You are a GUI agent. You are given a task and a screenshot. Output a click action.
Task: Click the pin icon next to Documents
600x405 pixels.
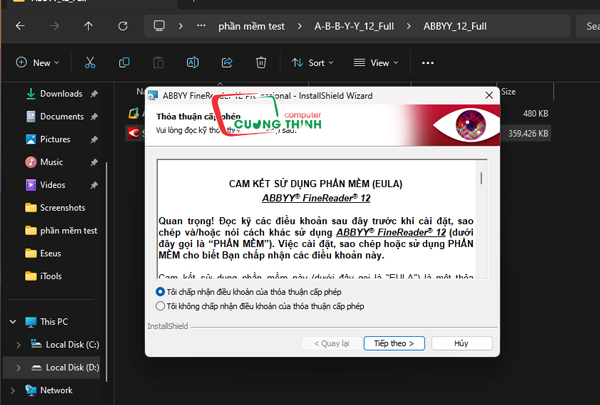(x=94, y=117)
